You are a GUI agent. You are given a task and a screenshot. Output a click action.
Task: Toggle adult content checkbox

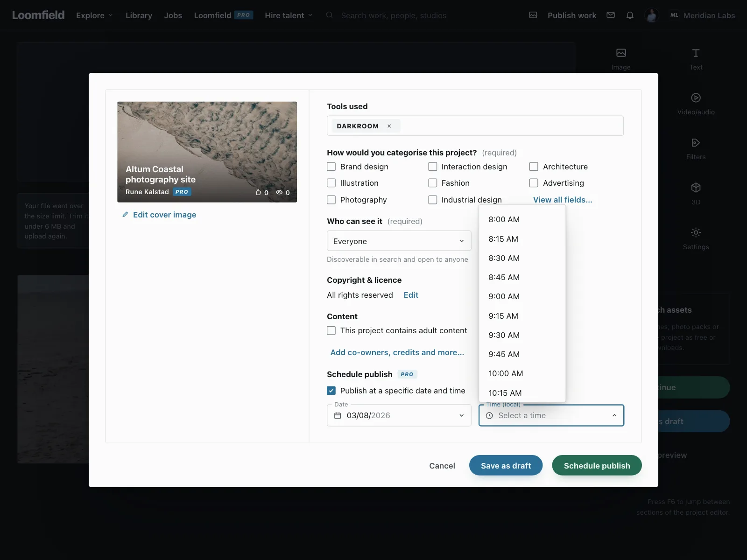331,330
